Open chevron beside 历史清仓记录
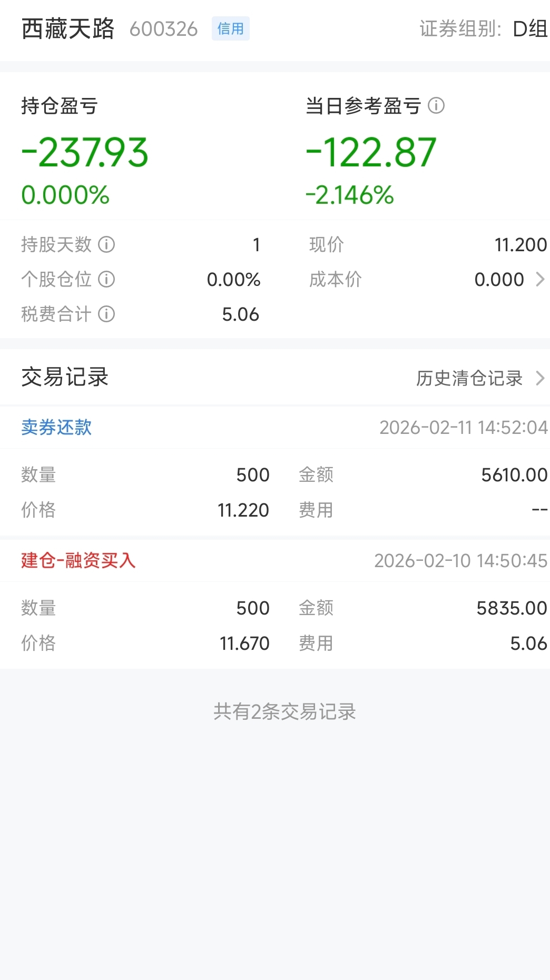The image size is (550, 980). coord(540,378)
